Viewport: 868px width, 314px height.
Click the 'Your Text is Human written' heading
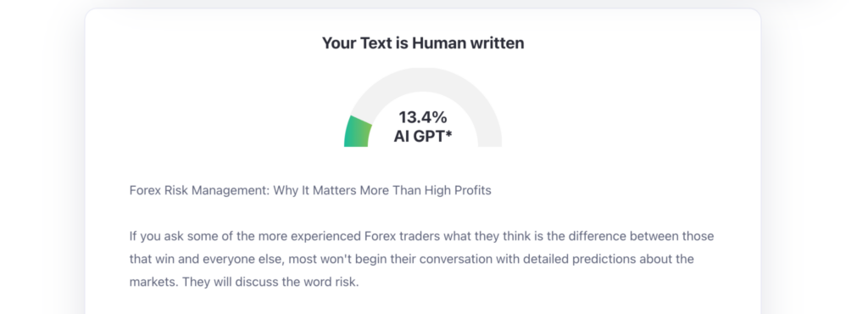pyautogui.click(x=423, y=43)
